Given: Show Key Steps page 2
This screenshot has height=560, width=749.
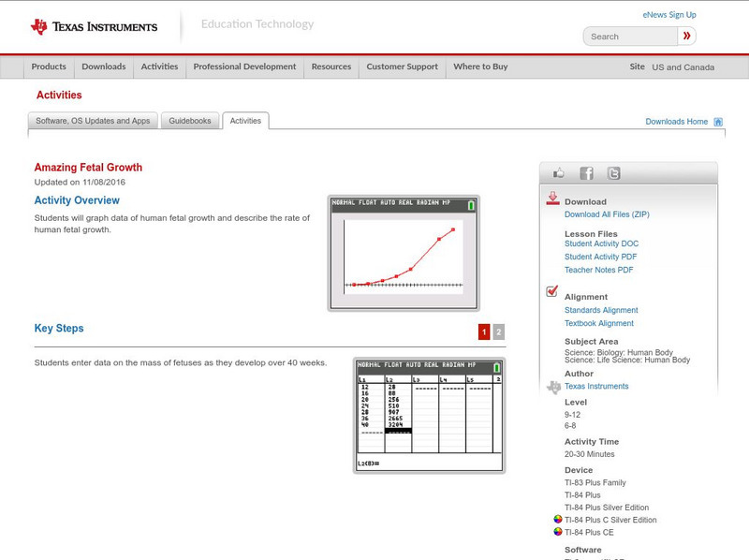Looking at the screenshot, I should point(500,330).
